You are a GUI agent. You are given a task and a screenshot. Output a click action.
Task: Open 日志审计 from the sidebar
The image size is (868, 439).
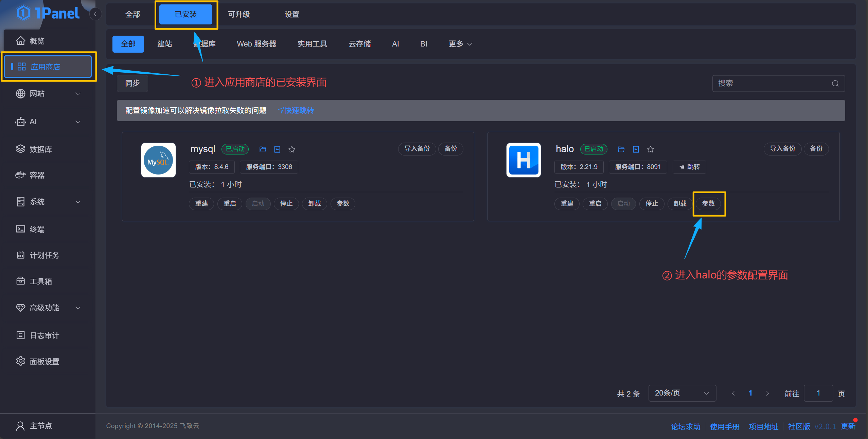pyautogui.click(x=44, y=335)
